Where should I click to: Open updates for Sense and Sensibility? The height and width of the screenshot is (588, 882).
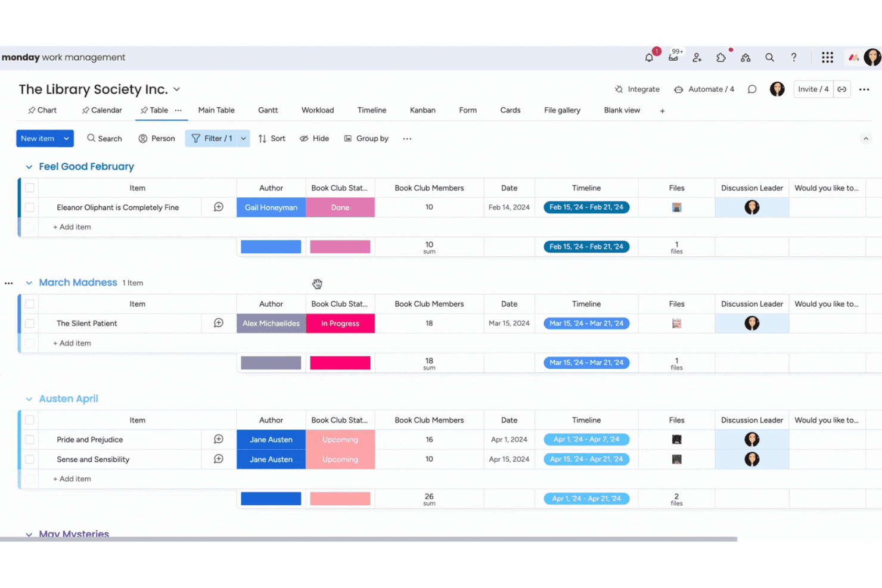tap(219, 459)
